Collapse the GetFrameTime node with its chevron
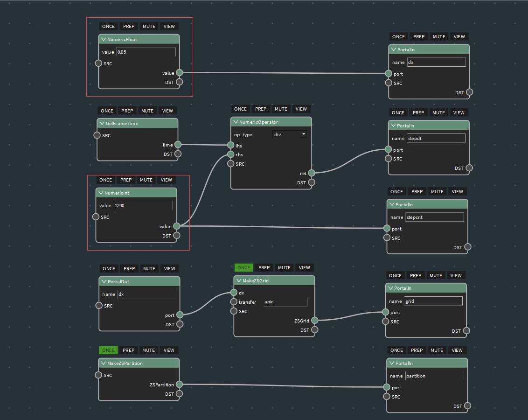This screenshot has height=420, width=528. click(x=102, y=124)
